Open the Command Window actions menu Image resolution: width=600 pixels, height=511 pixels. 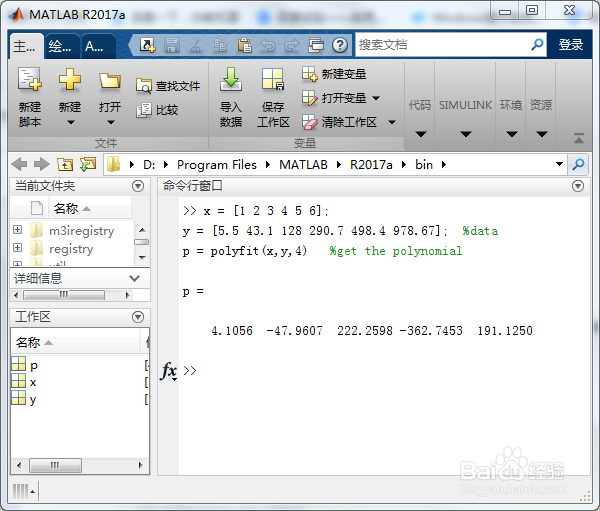point(578,186)
